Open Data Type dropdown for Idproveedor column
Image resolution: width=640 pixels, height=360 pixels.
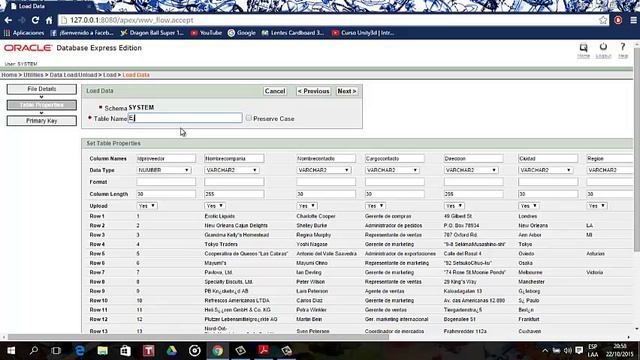tap(164, 170)
